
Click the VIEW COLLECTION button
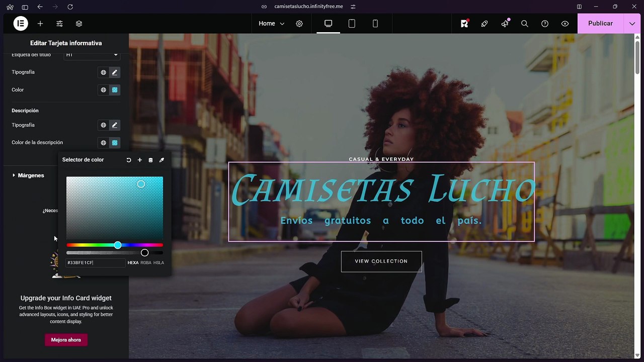click(381, 261)
